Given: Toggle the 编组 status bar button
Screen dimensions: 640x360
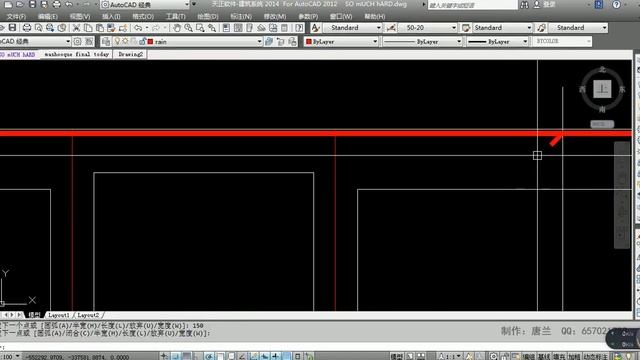Looking at the screenshot, I should [529, 356].
